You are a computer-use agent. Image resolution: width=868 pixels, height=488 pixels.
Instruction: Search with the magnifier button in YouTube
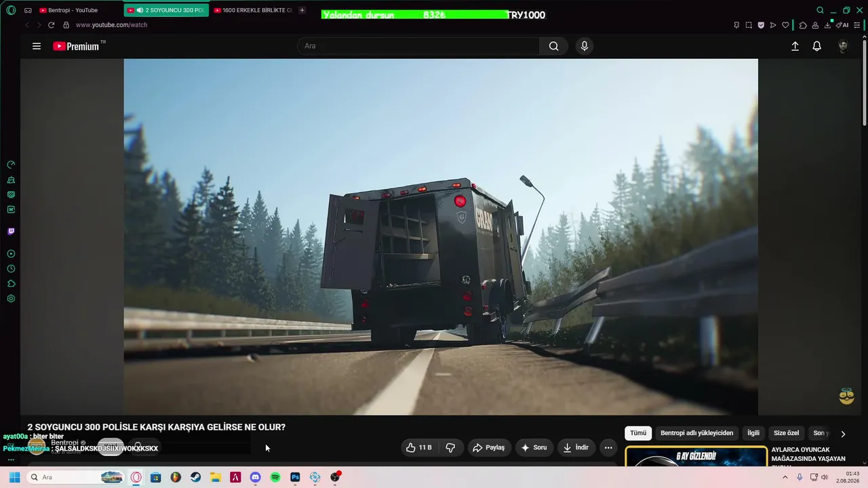click(553, 46)
